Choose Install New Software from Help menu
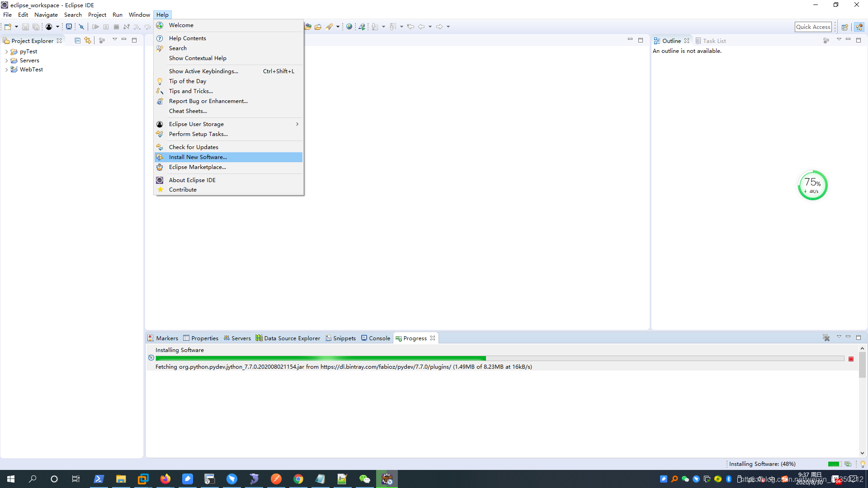 point(198,157)
